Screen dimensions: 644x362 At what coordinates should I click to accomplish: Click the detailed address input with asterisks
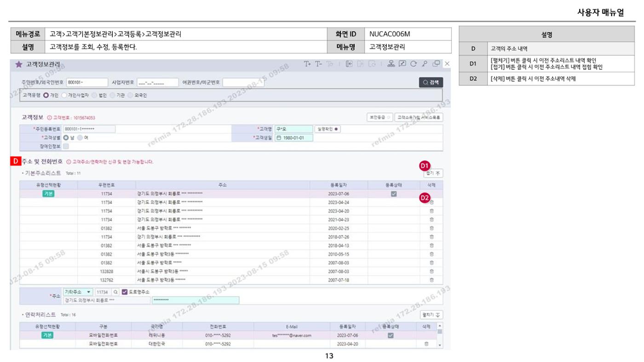[x=195, y=300]
